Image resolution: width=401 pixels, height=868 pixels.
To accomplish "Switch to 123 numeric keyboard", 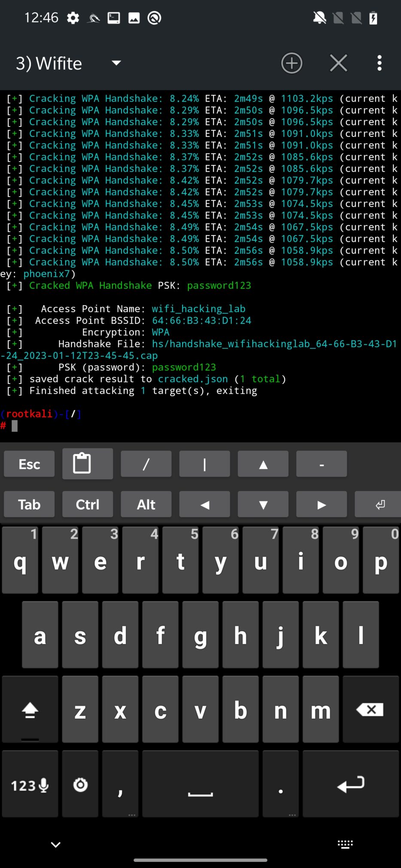I will (x=30, y=784).
